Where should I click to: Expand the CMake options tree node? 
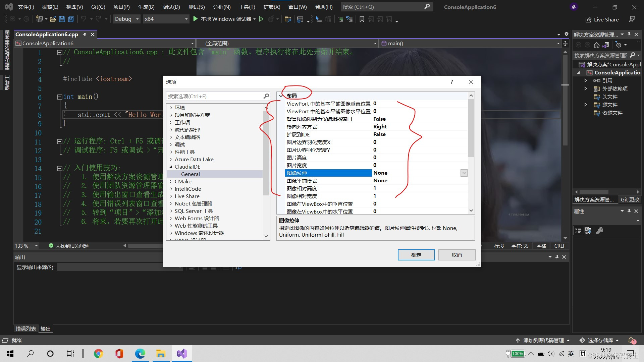point(171,182)
